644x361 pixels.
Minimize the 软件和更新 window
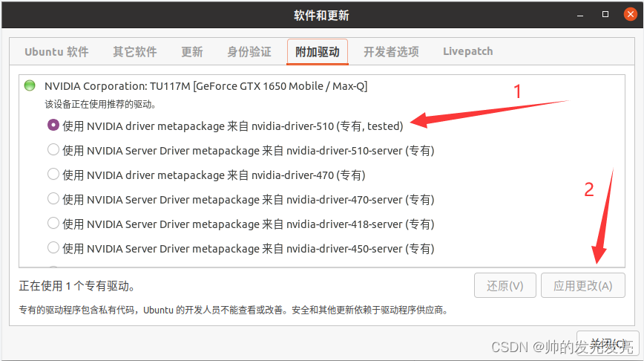click(580, 15)
